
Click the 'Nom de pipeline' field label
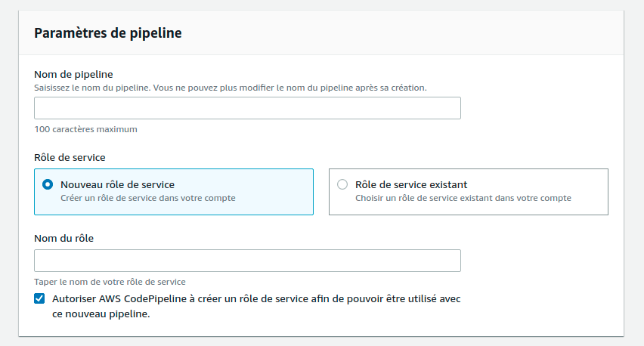pyautogui.click(x=73, y=74)
